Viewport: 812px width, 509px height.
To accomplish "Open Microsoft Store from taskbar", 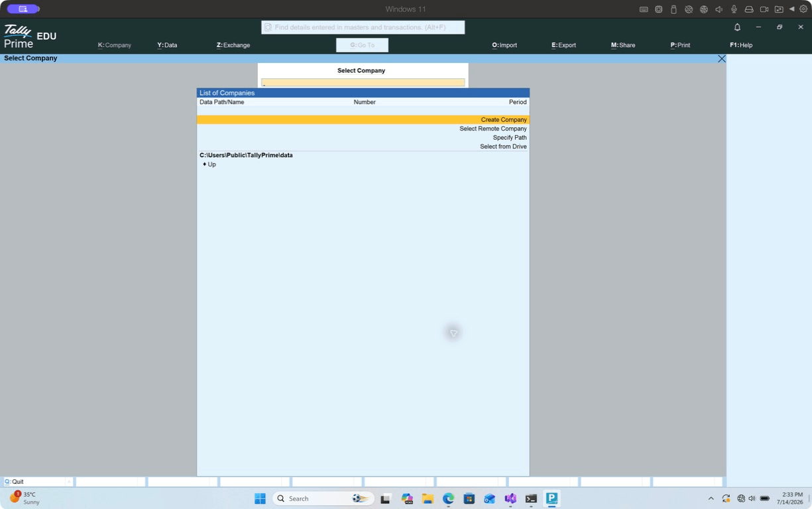I will pyautogui.click(x=469, y=498).
